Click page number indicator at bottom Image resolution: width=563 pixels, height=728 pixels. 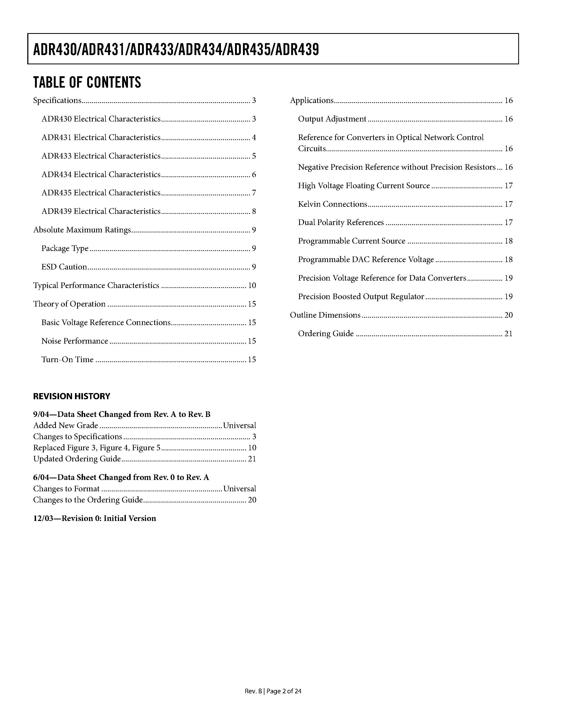(281, 689)
